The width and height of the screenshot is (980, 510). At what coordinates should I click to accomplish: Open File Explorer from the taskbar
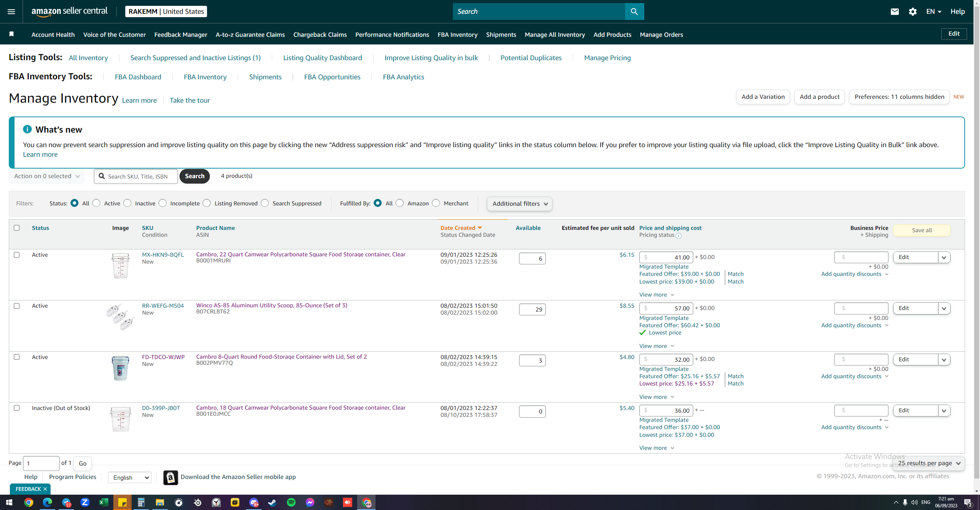tap(160, 502)
